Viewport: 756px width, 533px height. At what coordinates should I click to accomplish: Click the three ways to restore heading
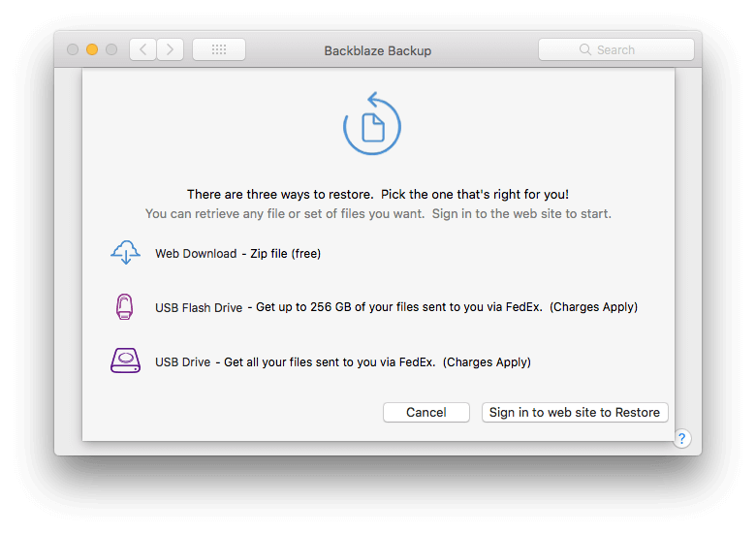point(378,194)
